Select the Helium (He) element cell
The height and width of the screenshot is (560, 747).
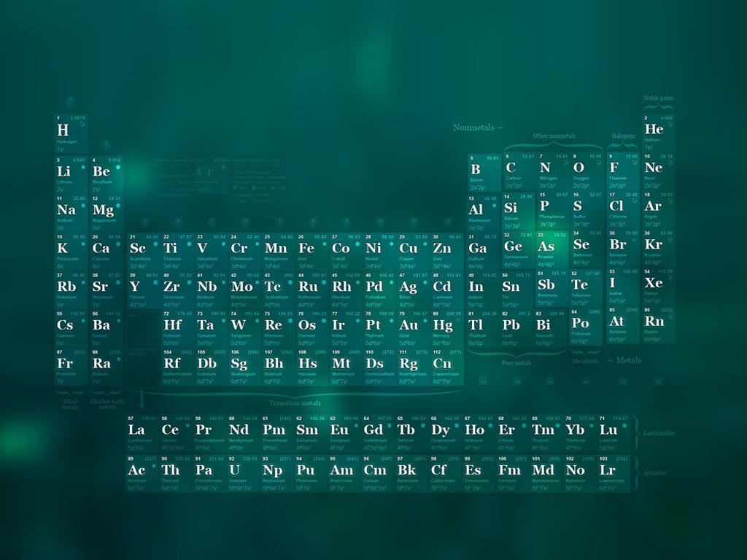coord(659,133)
